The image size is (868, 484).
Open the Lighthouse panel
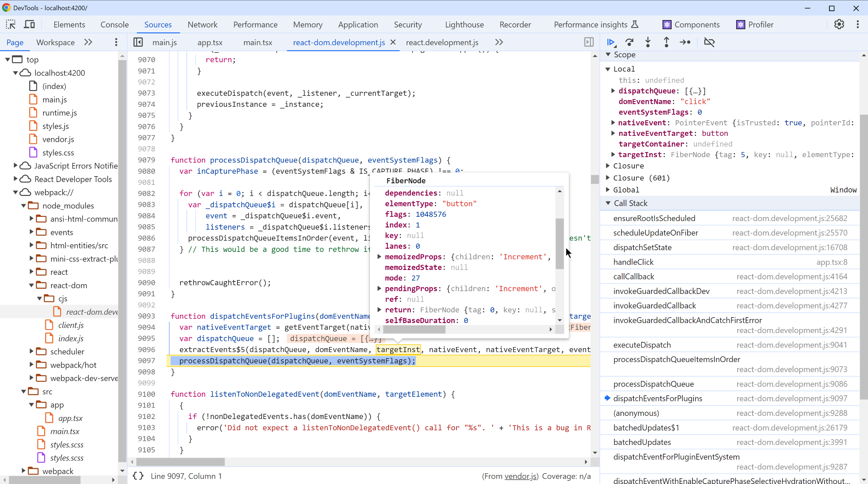[x=464, y=25]
